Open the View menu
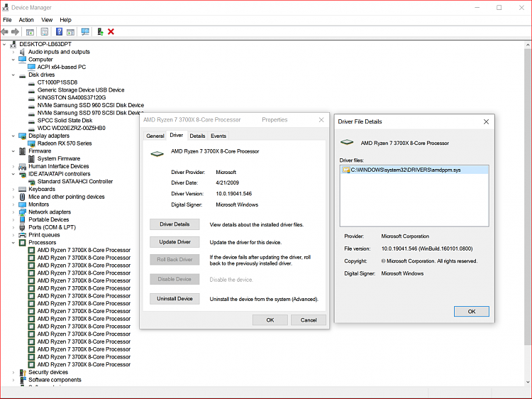Screen dimensions: 532x399 pyautogui.click(x=47, y=20)
